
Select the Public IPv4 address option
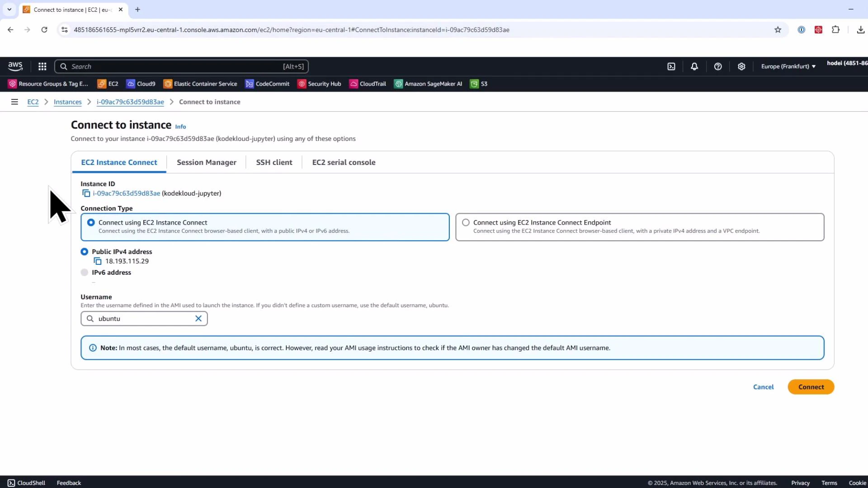click(x=84, y=252)
